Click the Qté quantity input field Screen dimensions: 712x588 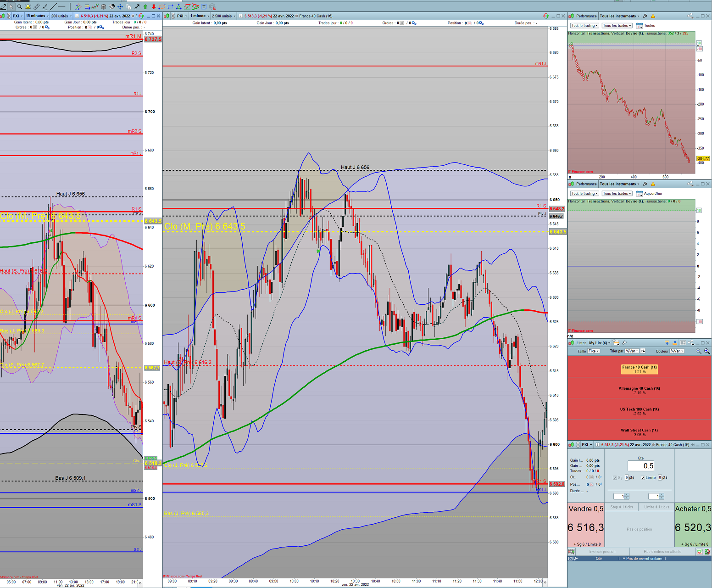point(641,466)
